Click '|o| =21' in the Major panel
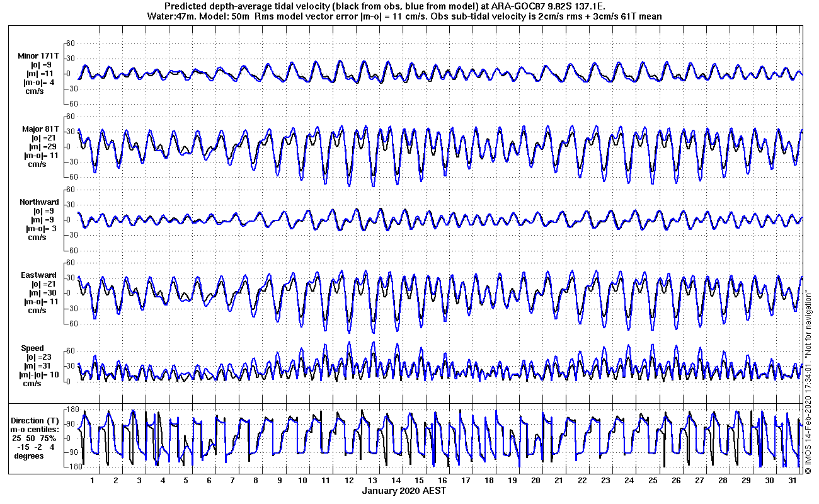 pyautogui.click(x=43, y=139)
